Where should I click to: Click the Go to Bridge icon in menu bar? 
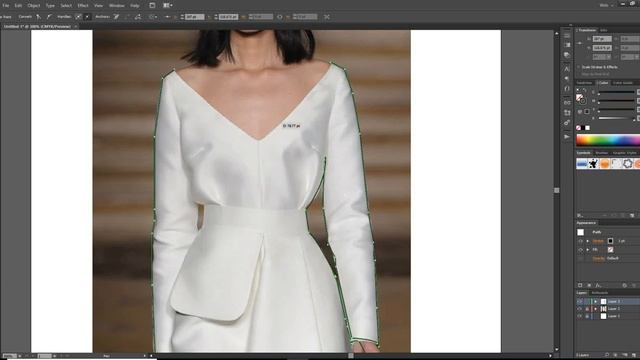tap(152, 5)
